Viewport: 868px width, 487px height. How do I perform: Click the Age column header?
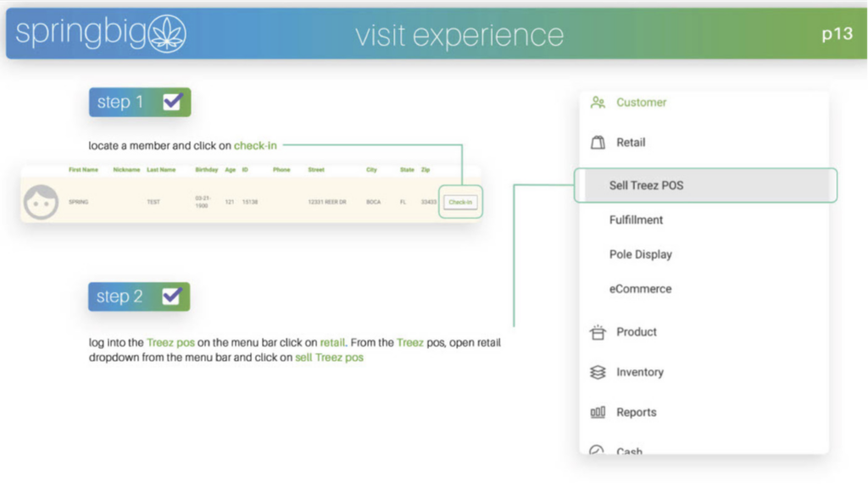coord(230,170)
